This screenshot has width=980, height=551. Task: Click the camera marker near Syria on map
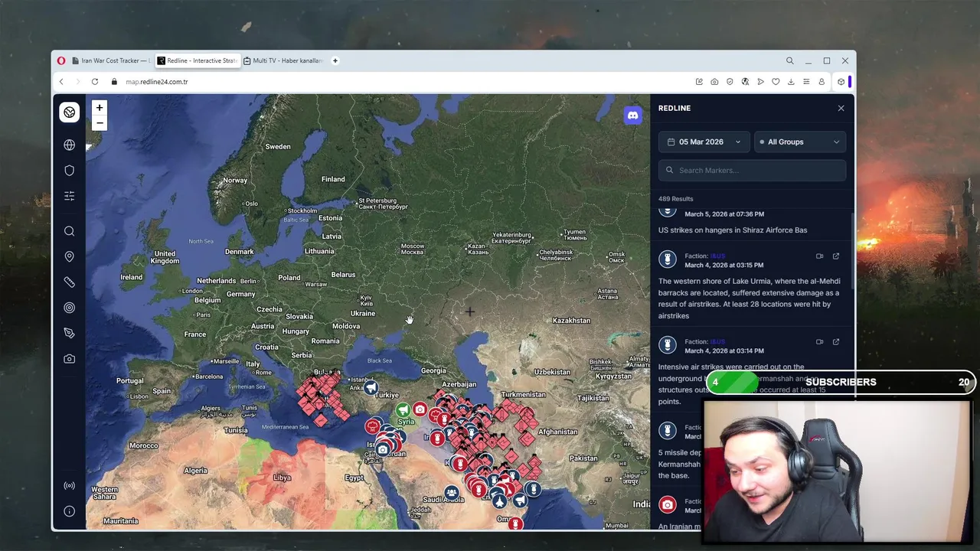pos(420,410)
